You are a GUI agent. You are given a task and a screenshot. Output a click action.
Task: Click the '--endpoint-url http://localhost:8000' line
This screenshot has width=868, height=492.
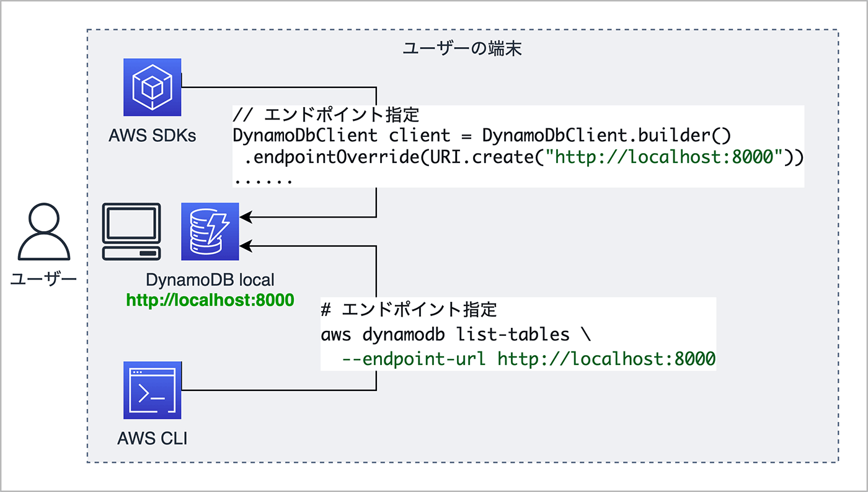529,358
